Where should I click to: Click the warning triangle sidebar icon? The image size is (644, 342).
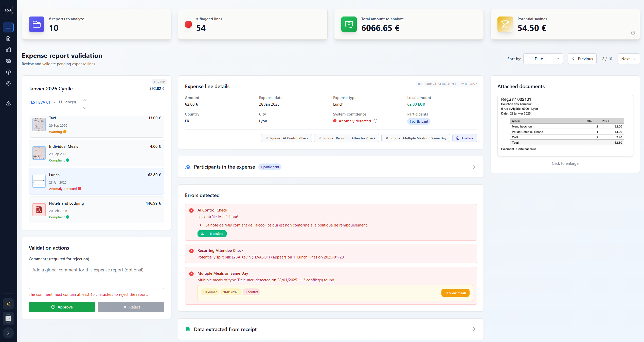[8, 103]
